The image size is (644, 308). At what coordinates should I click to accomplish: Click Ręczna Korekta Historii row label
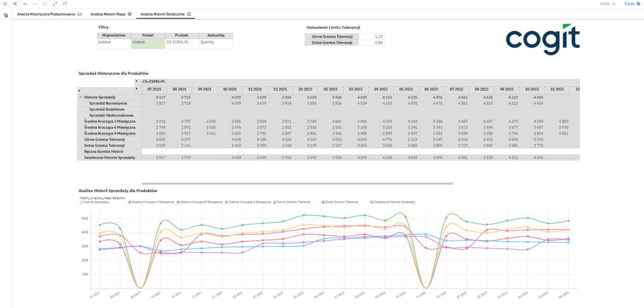coord(103,152)
